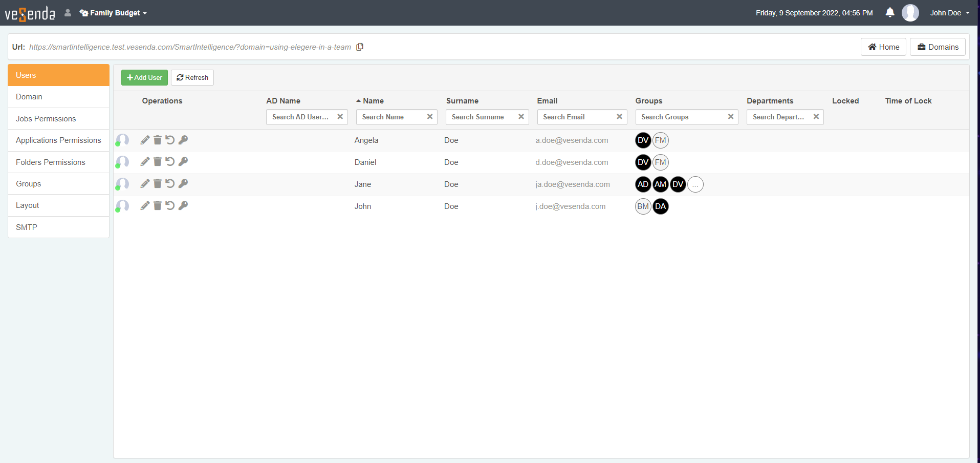Screen dimensions: 980x463
Task: Click the delete trash icon for Angela
Action: pos(158,140)
